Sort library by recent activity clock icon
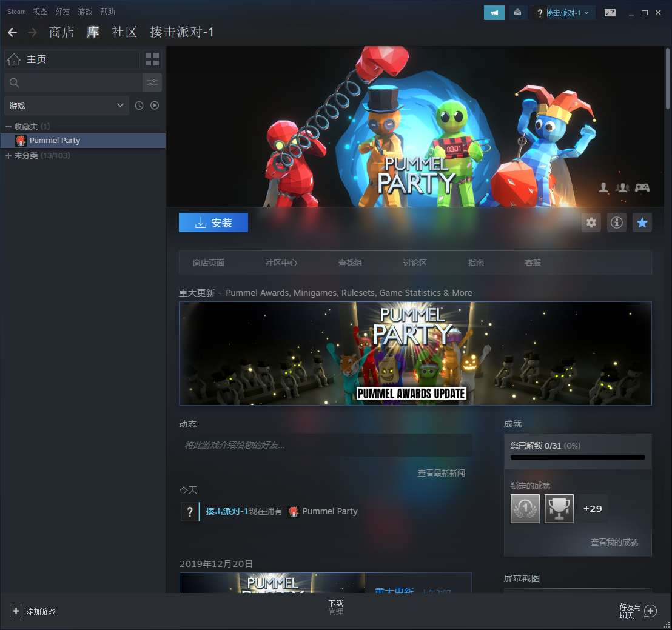 tap(139, 106)
